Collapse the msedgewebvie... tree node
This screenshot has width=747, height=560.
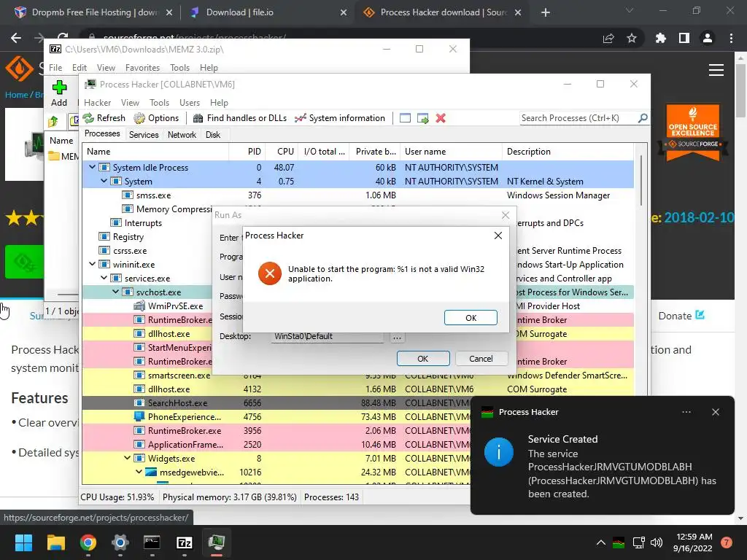[x=139, y=472]
